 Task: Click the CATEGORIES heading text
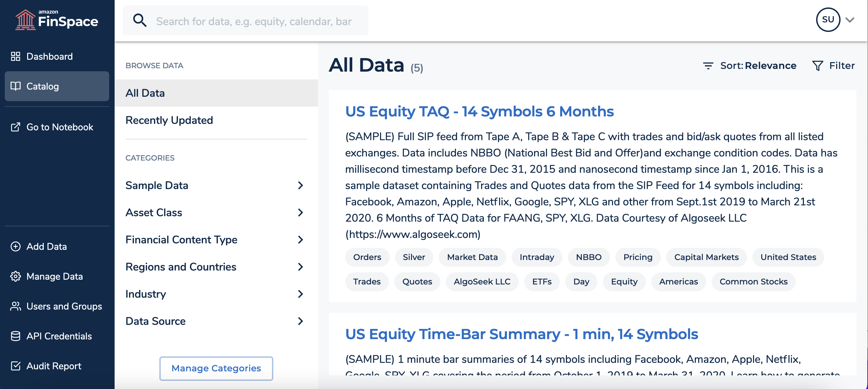150,158
